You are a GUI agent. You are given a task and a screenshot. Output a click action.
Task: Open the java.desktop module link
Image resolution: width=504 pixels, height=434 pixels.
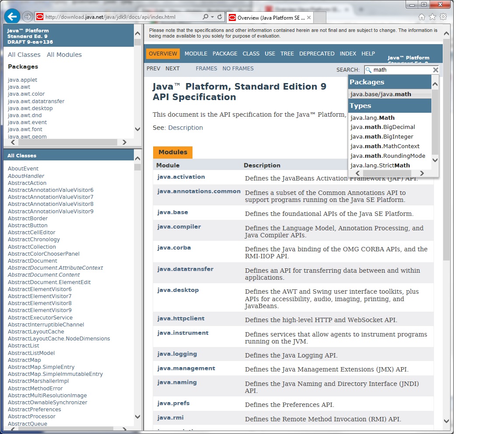click(x=178, y=290)
